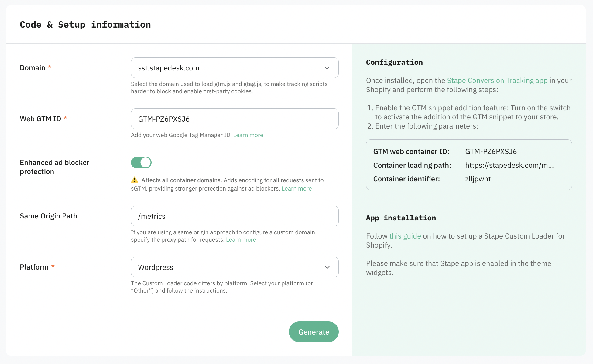The height and width of the screenshot is (364, 593).
Task: Select the Wordpress platform combo box
Action: pyautogui.click(x=235, y=267)
